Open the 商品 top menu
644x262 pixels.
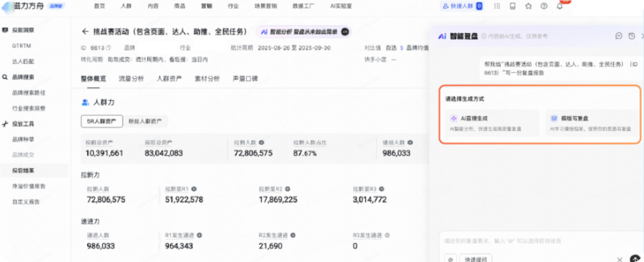[x=179, y=6]
